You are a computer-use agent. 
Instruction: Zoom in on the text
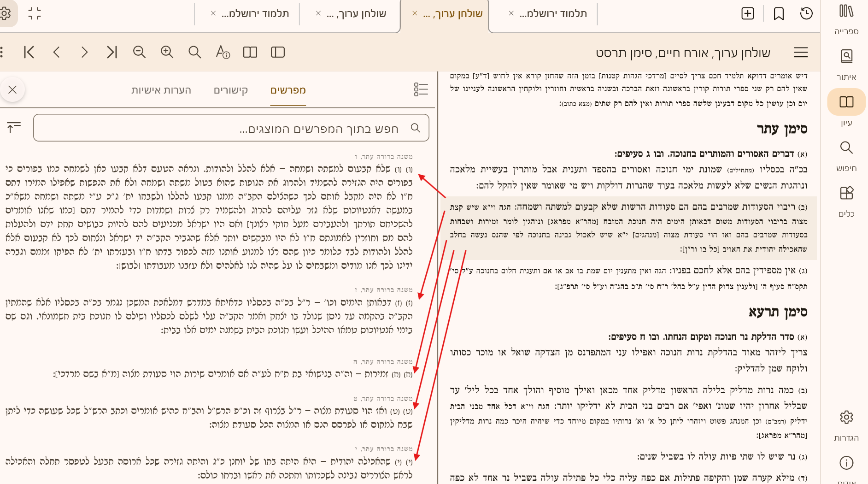pyautogui.click(x=167, y=52)
